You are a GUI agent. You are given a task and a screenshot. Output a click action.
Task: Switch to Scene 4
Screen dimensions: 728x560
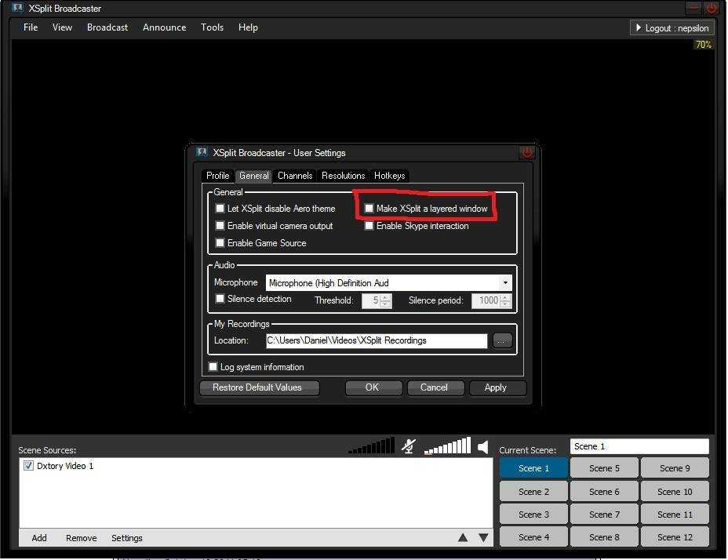pyautogui.click(x=533, y=537)
